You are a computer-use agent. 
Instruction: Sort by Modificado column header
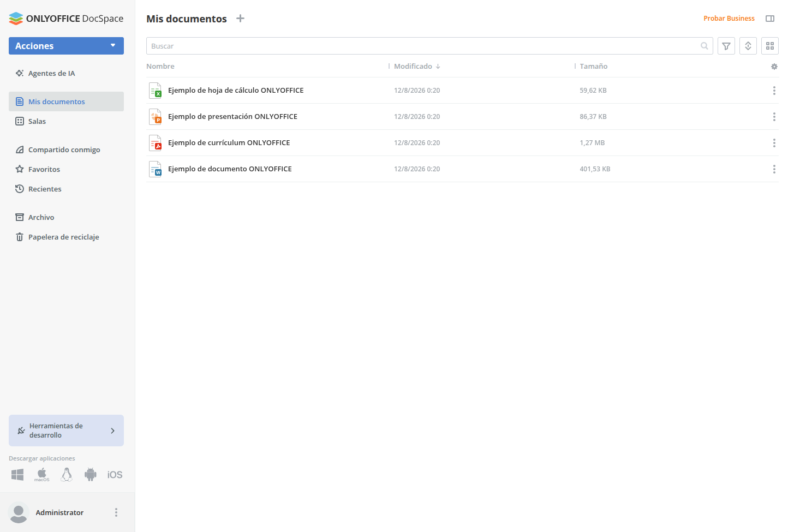click(417, 66)
